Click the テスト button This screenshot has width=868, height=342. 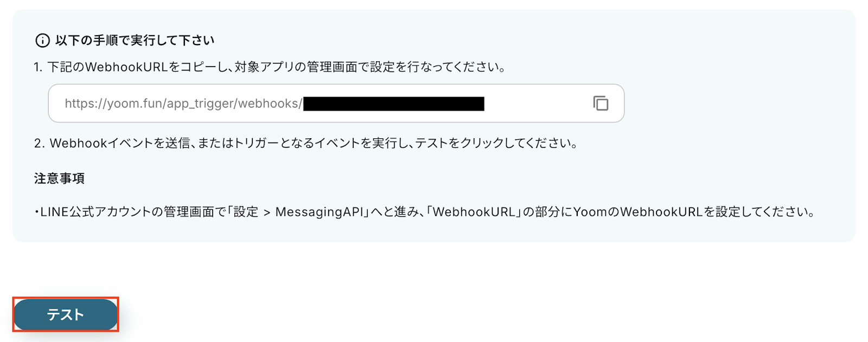pos(66,314)
